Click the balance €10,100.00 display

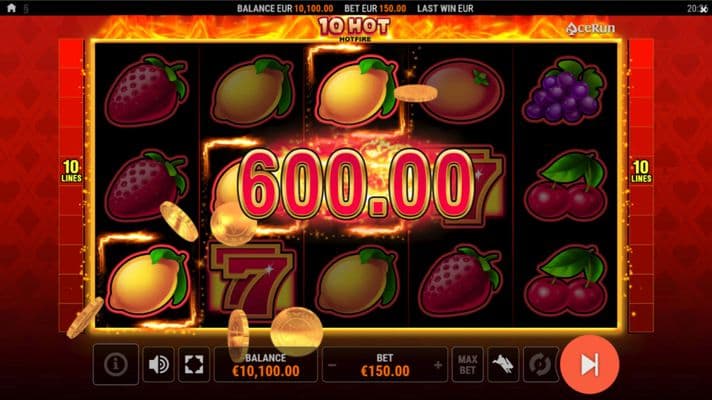click(x=266, y=365)
